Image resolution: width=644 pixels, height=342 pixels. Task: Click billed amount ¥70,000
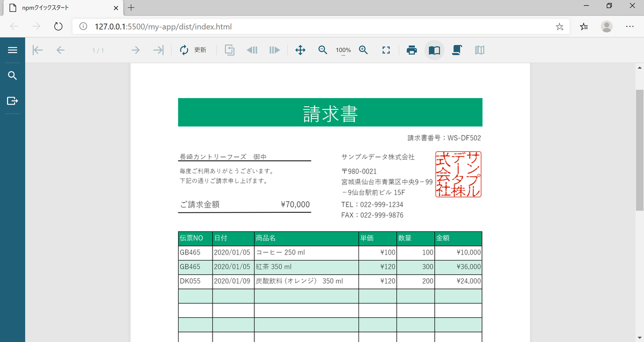[295, 204]
